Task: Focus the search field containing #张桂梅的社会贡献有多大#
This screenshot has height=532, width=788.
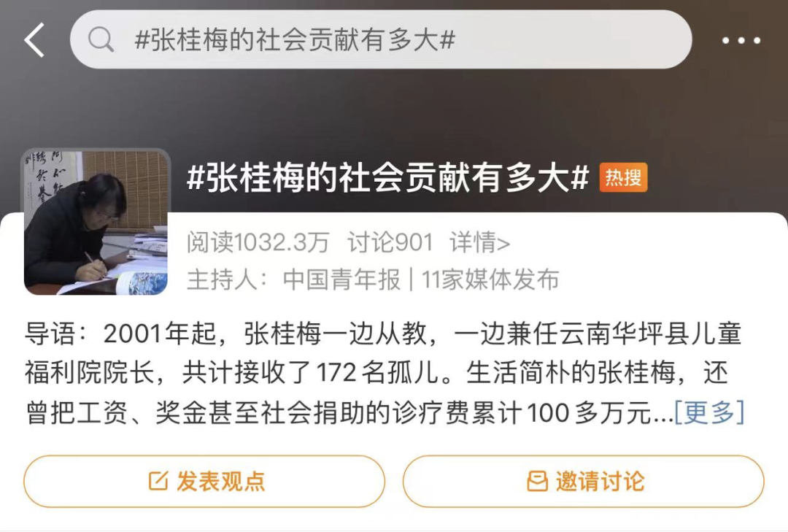Action: (381, 39)
